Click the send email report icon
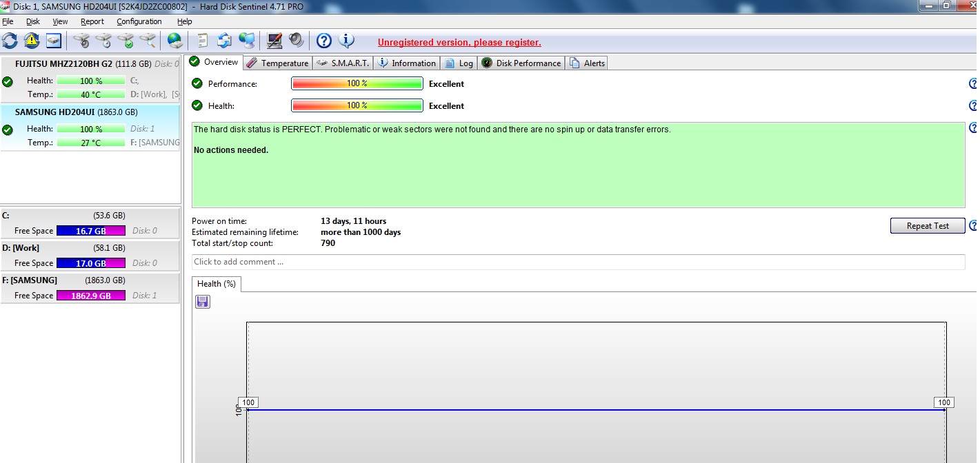980x463 pixels. click(x=224, y=41)
